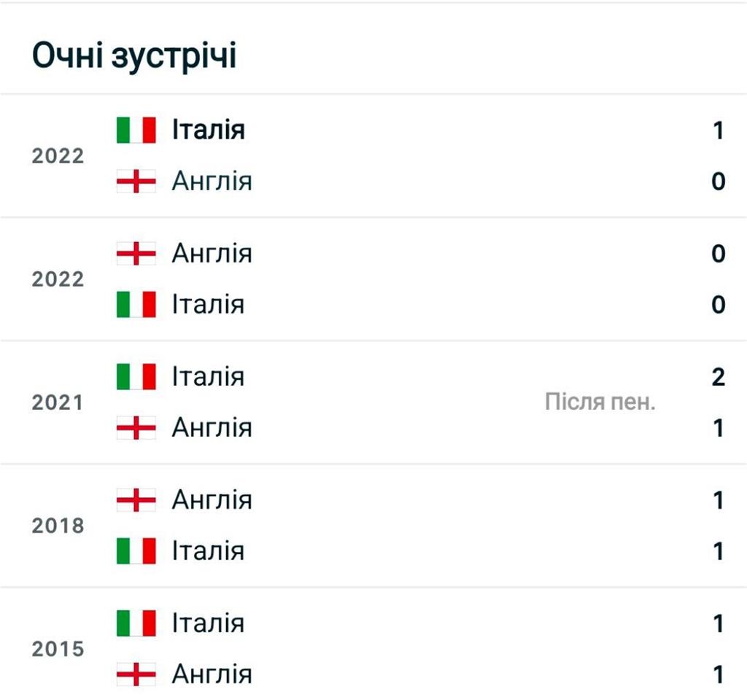Select the 2021 year label

58,402
